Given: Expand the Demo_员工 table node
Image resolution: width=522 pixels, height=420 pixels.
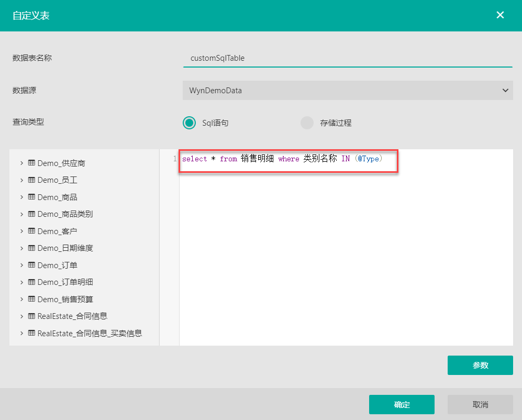Looking at the screenshot, I should [21, 180].
